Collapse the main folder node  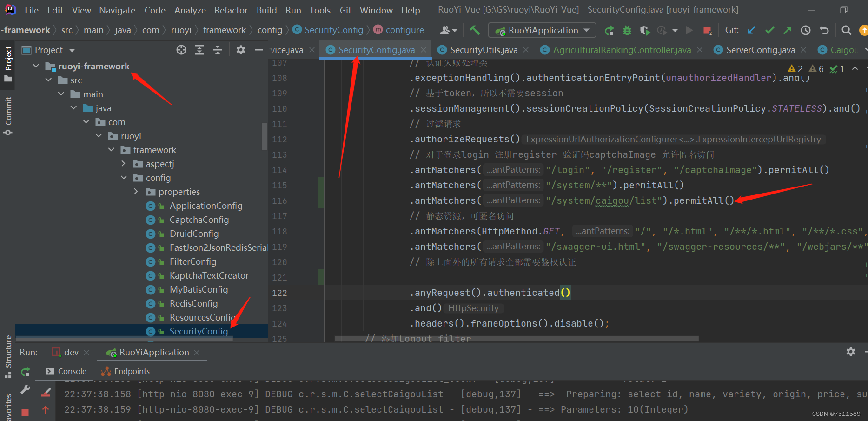click(61, 94)
